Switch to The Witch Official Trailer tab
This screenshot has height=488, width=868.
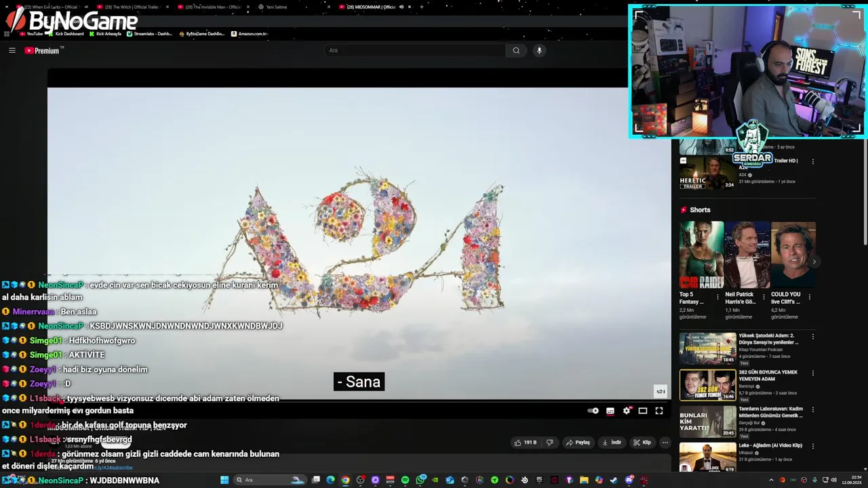pos(132,7)
